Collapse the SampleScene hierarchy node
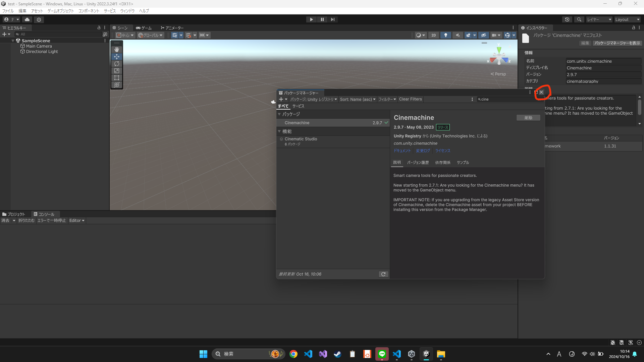Image resolution: width=644 pixels, height=362 pixels. [x=13, y=41]
